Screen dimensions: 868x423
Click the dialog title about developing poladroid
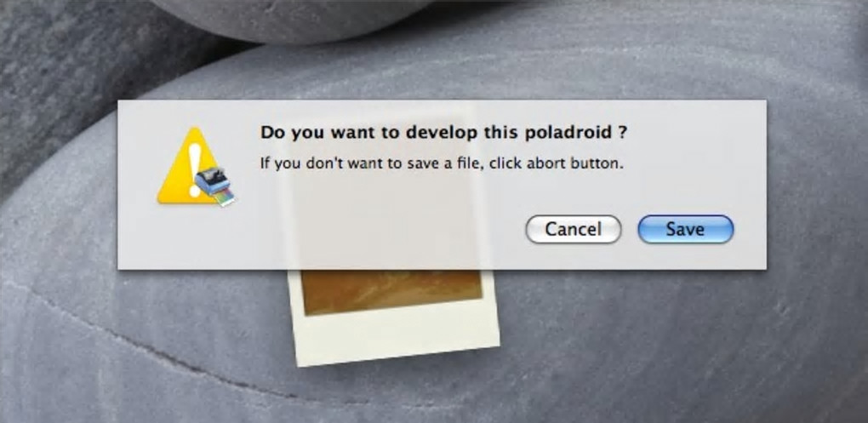click(x=444, y=133)
